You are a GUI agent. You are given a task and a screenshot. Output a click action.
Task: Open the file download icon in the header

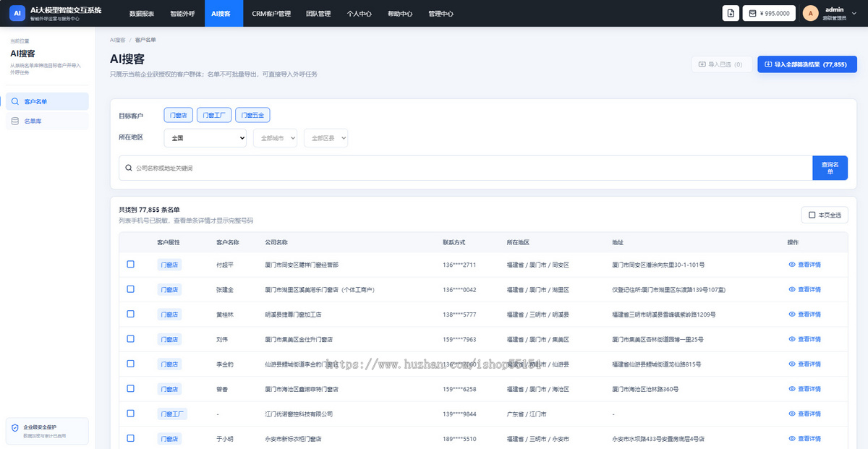tap(731, 13)
